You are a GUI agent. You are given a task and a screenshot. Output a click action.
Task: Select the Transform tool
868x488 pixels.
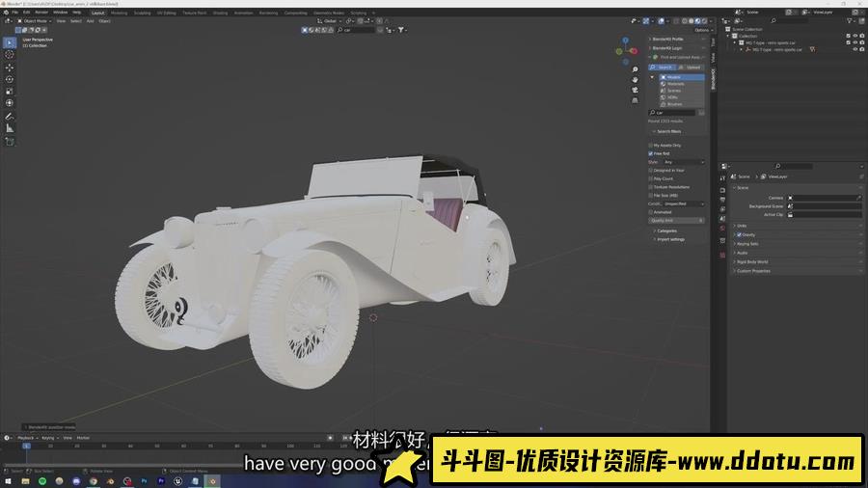[10, 103]
